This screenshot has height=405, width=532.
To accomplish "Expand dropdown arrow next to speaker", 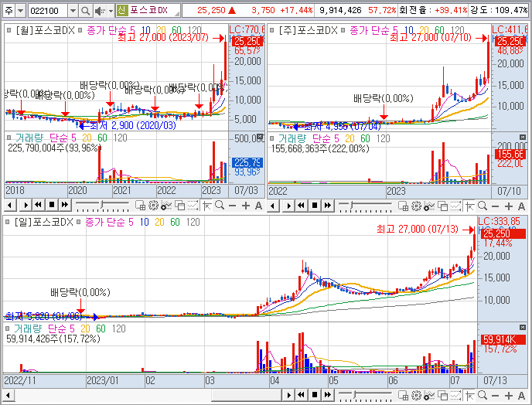I will click(111, 11).
